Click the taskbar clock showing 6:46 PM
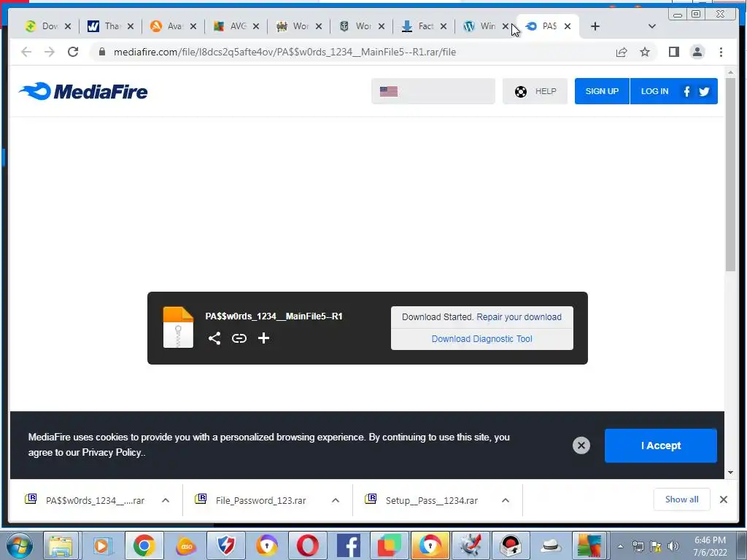This screenshot has width=747, height=560. pos(710,546)
